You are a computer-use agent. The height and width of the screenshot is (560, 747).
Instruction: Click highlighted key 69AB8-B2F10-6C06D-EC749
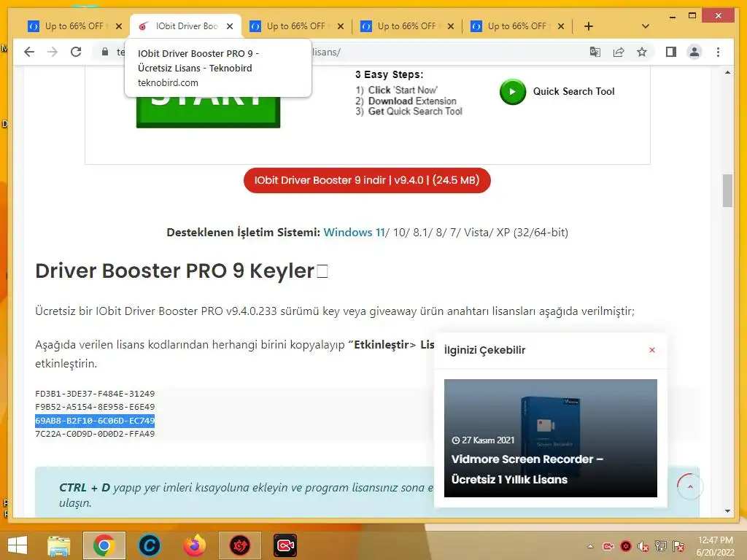point(95,421)
